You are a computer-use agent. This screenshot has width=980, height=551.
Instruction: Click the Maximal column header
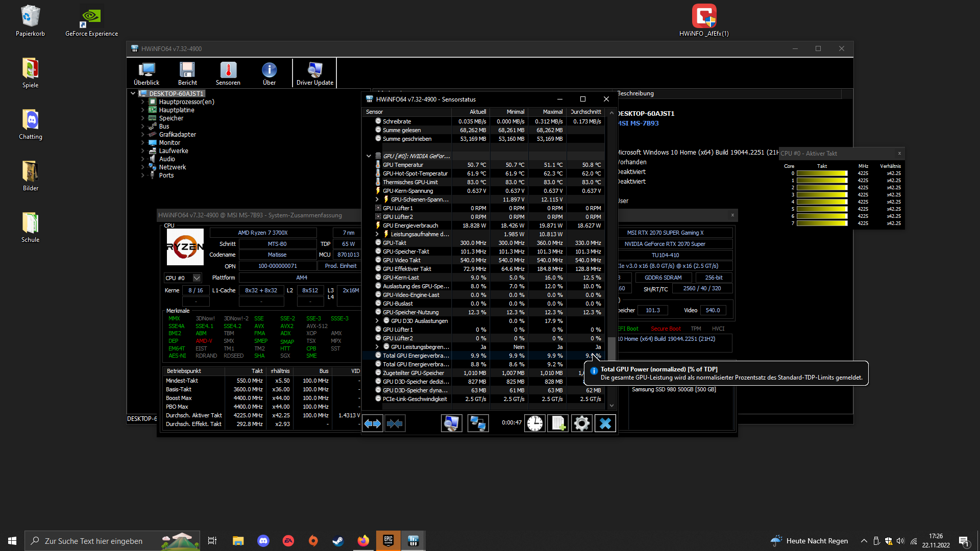click(x=552, y=112)
